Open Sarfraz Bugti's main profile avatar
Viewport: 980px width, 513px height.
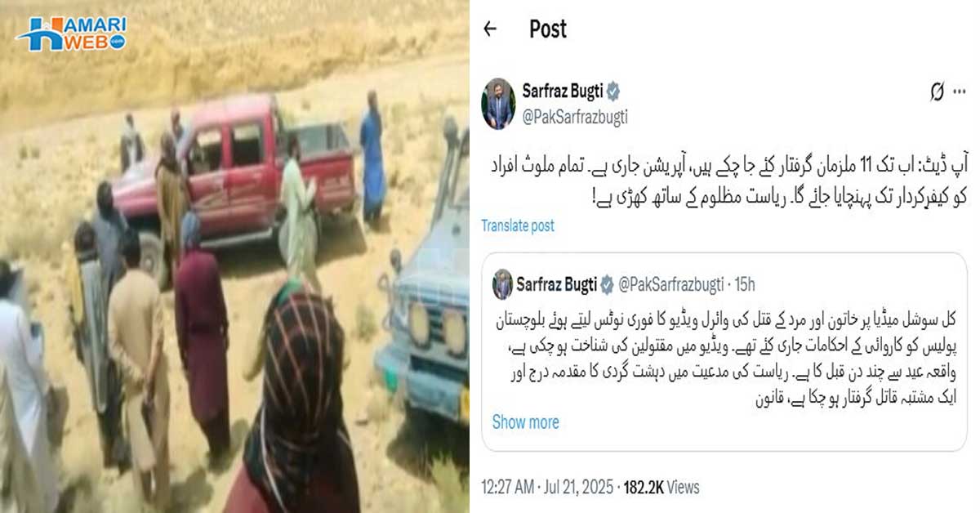tap(499, 103)
